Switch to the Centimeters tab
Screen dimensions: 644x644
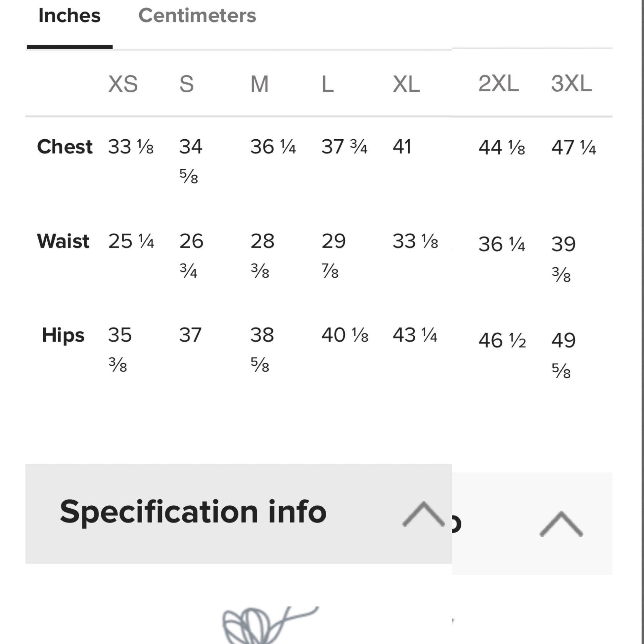(197, 16)
